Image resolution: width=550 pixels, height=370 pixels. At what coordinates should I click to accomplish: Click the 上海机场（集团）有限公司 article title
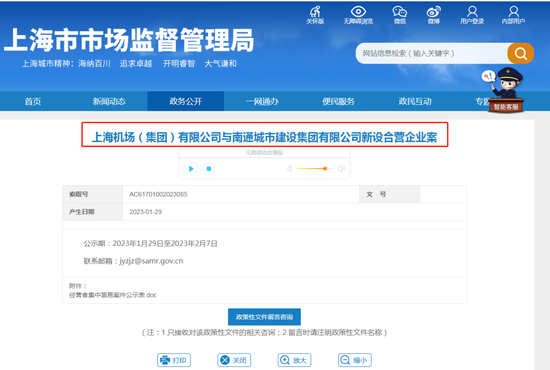tap(265, 137)
